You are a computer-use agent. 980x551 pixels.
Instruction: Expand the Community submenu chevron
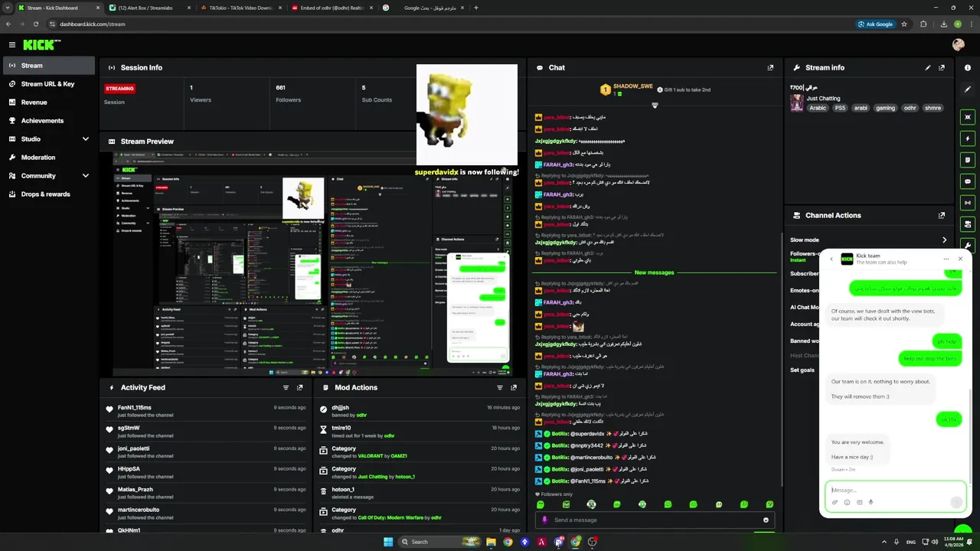click(85, 176)
